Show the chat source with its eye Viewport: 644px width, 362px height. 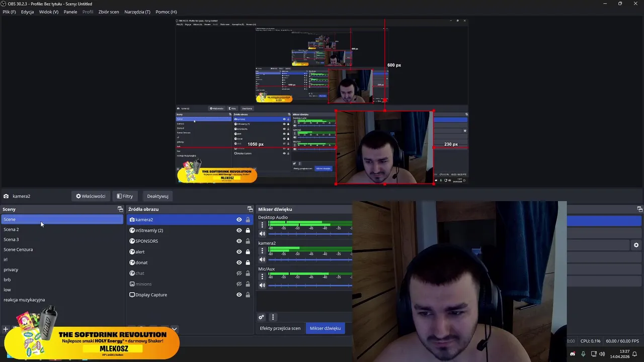pyautogui.click(x=239, y=273)
